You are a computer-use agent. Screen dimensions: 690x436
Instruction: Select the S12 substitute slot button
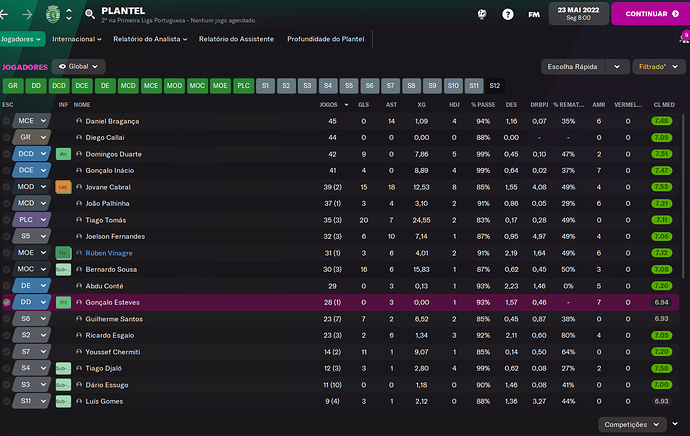495,86
